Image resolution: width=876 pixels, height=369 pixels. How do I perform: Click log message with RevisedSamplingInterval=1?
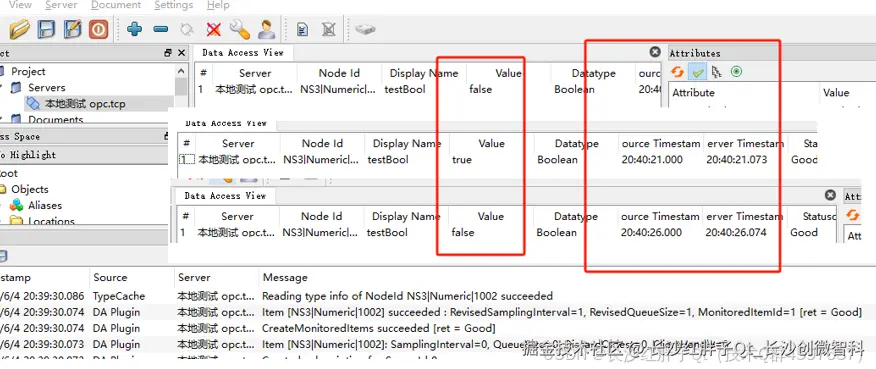tap(561, 312)
